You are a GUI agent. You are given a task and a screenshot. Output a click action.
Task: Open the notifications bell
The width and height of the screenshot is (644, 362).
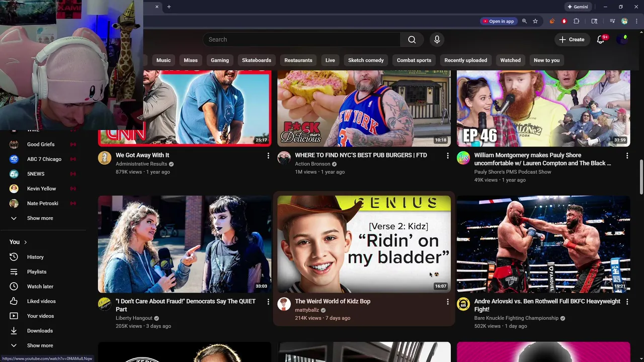601,40
